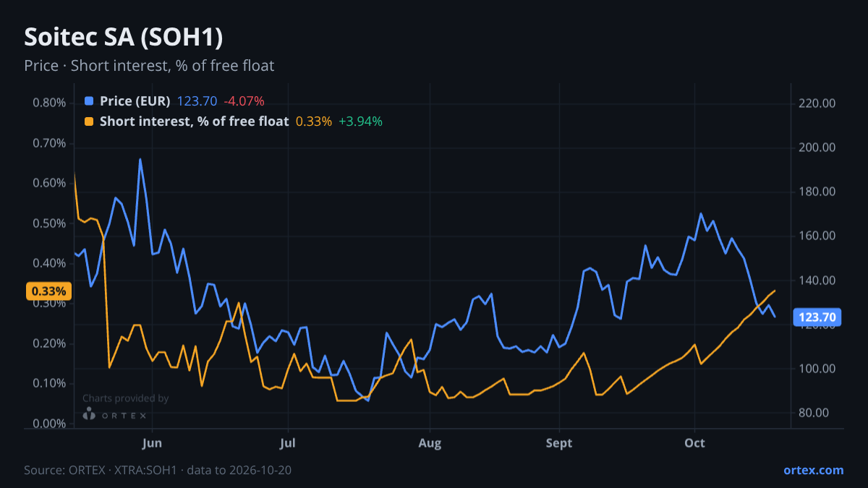The height and width of the screenshot is (488, 868).
Task: Click the blue 123.70 axis value badge
Action: (x=819, y=317)
